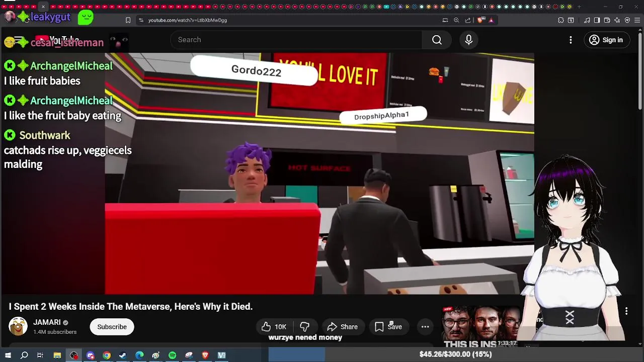Open options dots for the recommended video
Viewport: 644px width, 362px height.
pyautogui.click(x=626, y=312)
